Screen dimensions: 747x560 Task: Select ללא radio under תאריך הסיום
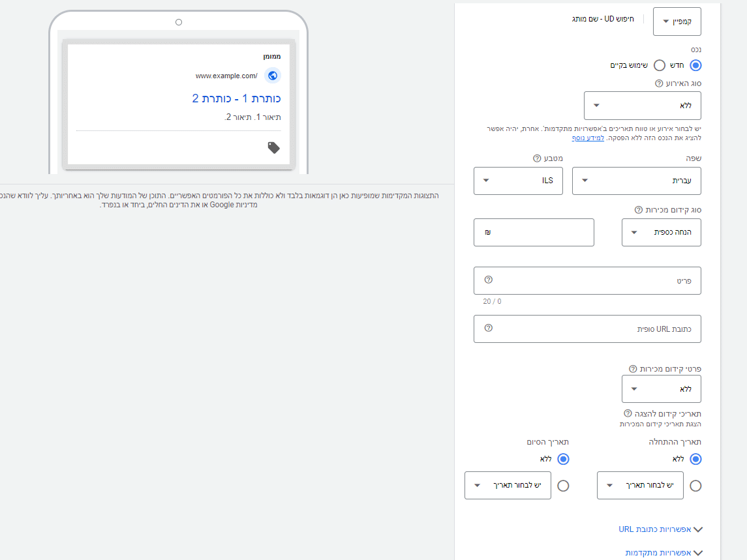tap(563, 459)
